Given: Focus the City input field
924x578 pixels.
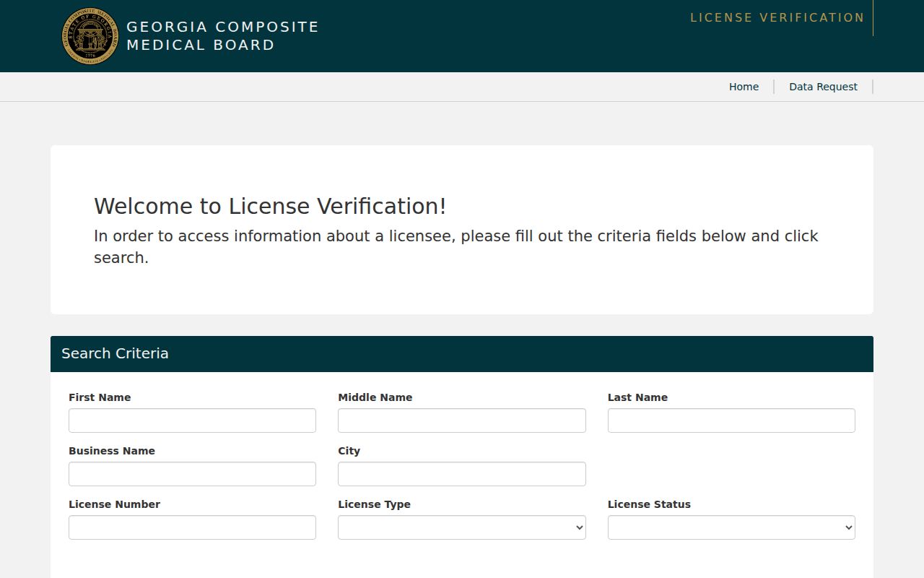Looking at the screenshot, I should click(462, 474).
